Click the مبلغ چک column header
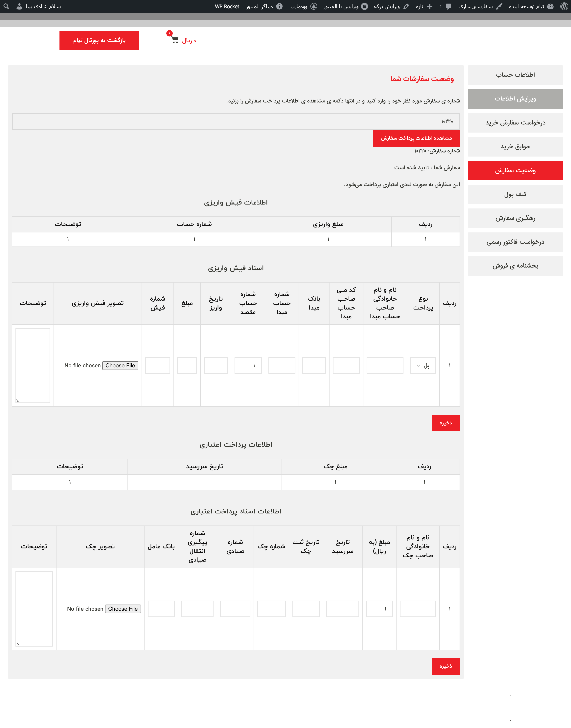 [x=335, y=466]
